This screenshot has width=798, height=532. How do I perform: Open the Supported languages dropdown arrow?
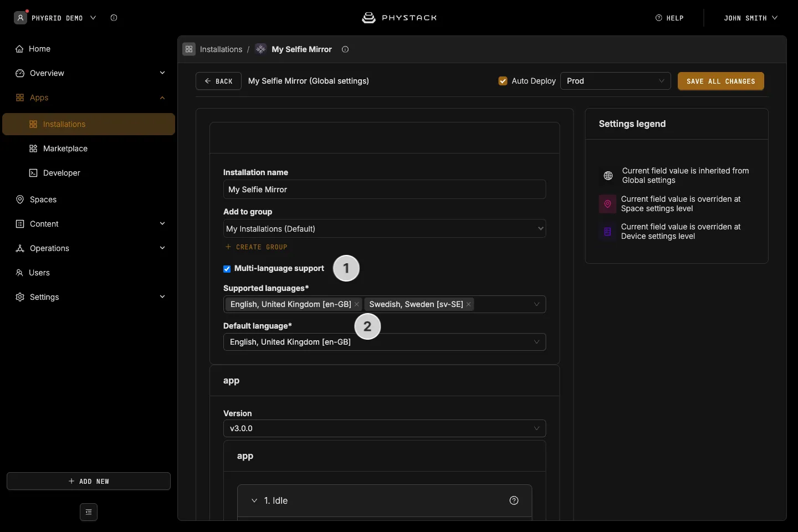pyautogui.click(x=536, y=304)
